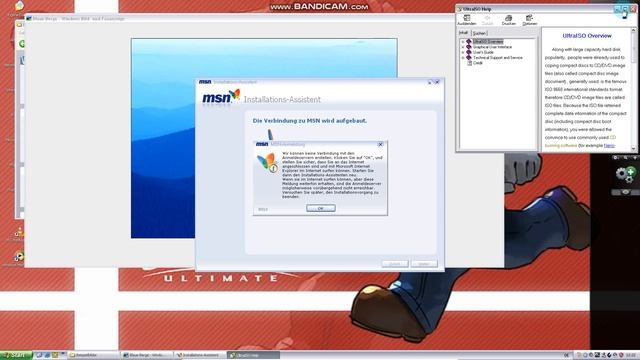Click the eye view button in sidebar
This screenshot has height=360, width=640.
tap(625, 192)
